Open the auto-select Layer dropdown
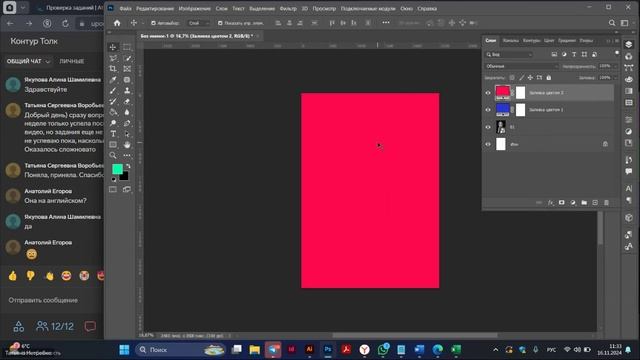The image size is (640, 360). coord(198,23)
